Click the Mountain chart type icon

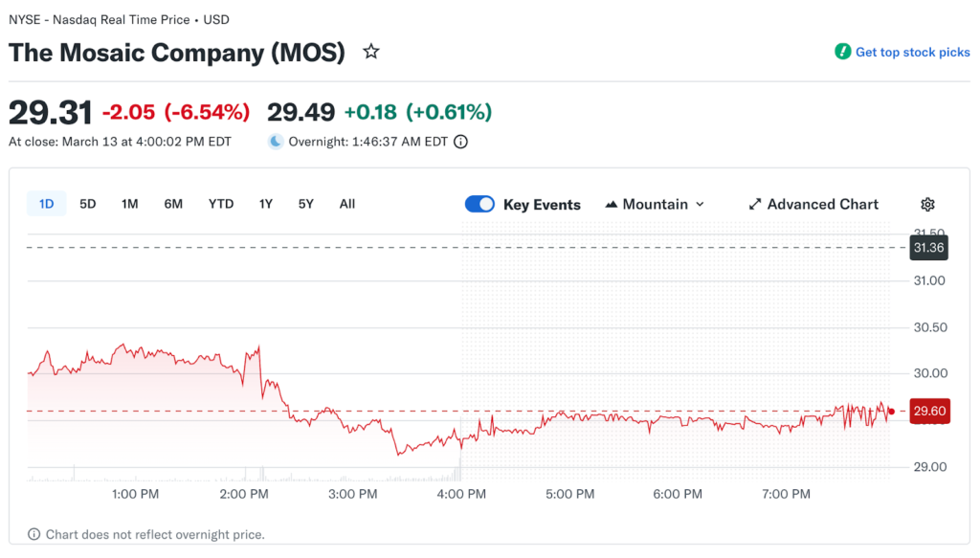(x=612, y=204)
